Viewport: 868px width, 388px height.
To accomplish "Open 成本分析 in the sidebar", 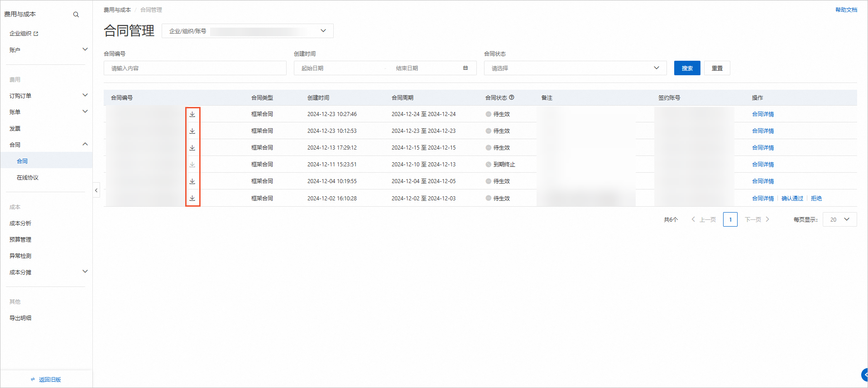I will pos(20,223).
